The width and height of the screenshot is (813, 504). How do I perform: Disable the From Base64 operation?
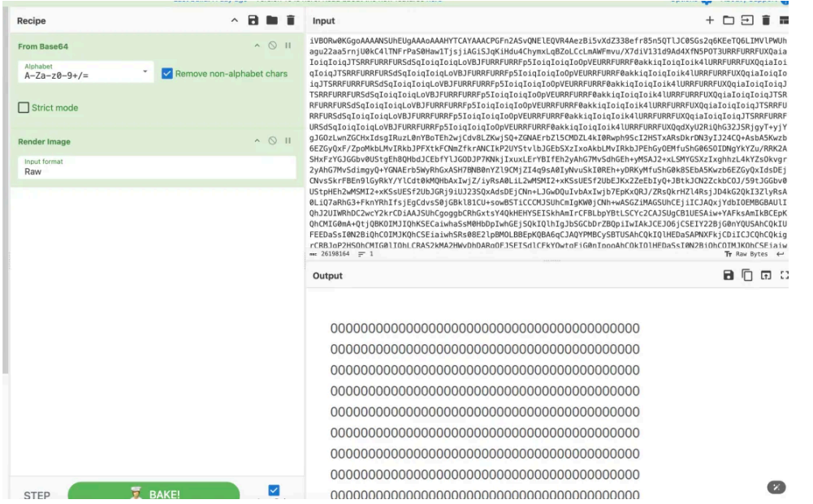click(273, 45)
